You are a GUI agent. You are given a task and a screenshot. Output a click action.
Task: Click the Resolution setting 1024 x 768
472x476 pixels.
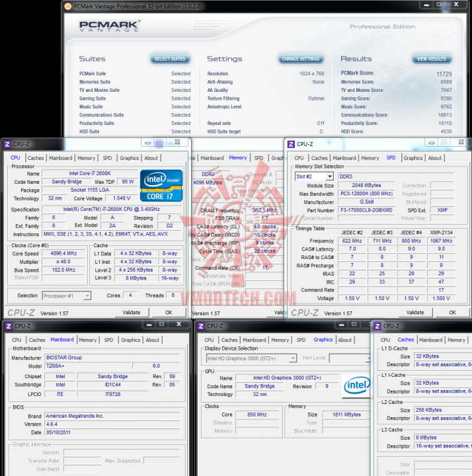(x=312, y=73)
